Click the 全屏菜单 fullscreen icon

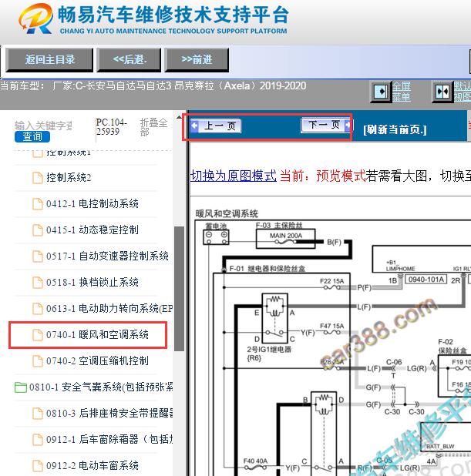381,92
